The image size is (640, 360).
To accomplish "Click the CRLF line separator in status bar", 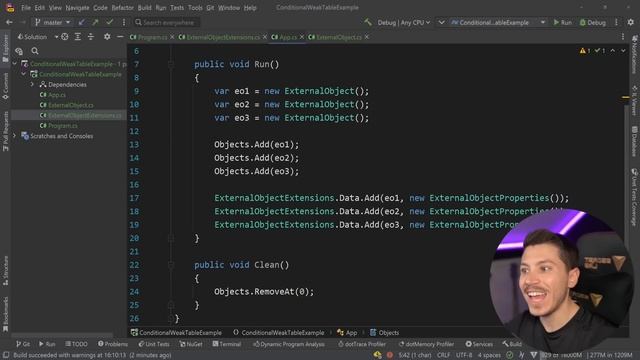I will pos(443,355).
